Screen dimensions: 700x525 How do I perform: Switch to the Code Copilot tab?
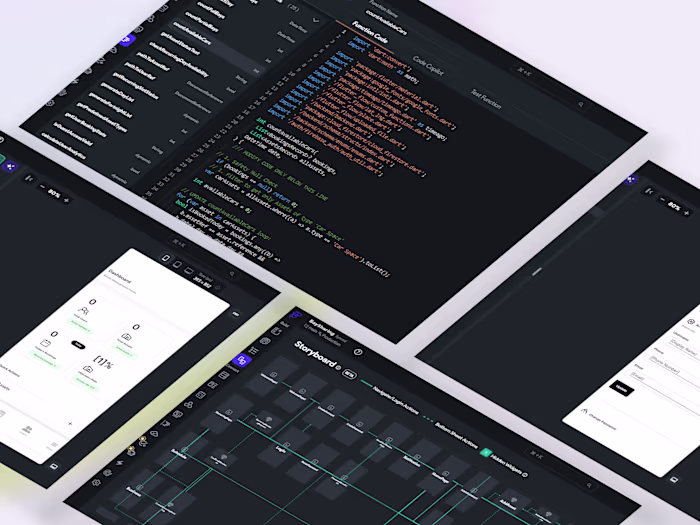(x=428, y=66)
